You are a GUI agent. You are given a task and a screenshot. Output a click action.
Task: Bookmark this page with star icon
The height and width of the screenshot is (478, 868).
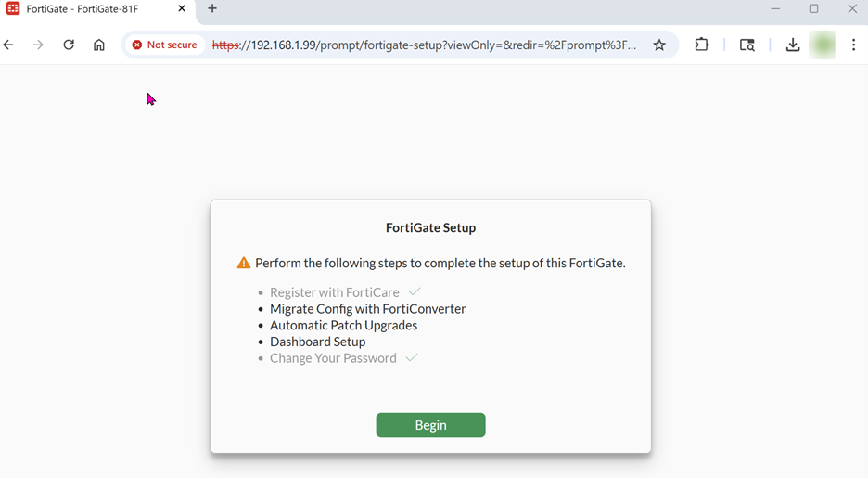click(x=659, y=45)
